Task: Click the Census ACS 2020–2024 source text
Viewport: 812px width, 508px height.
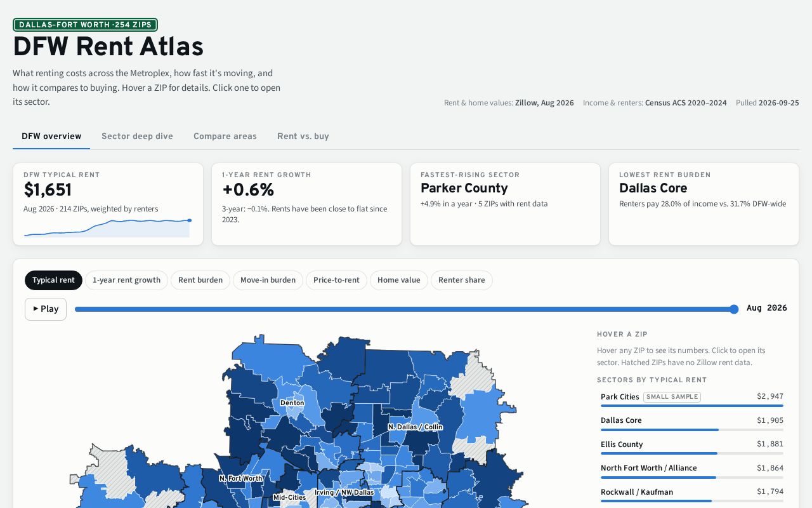Action: click(686, 103)
